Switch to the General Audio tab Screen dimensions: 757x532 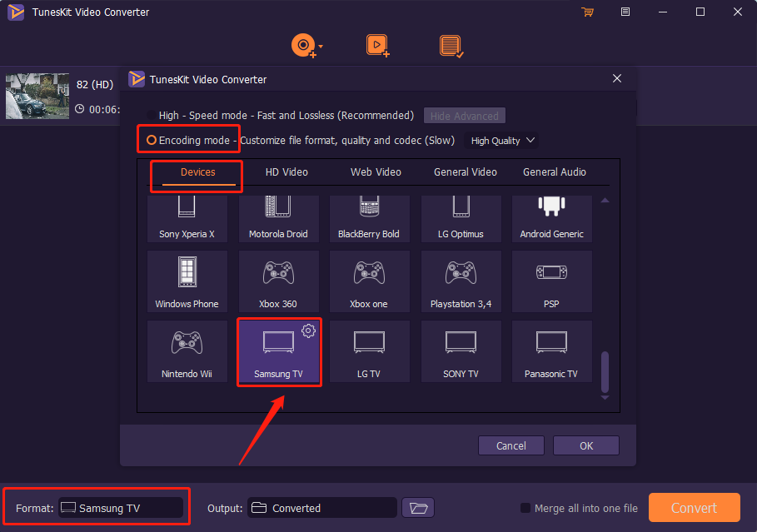555,172
